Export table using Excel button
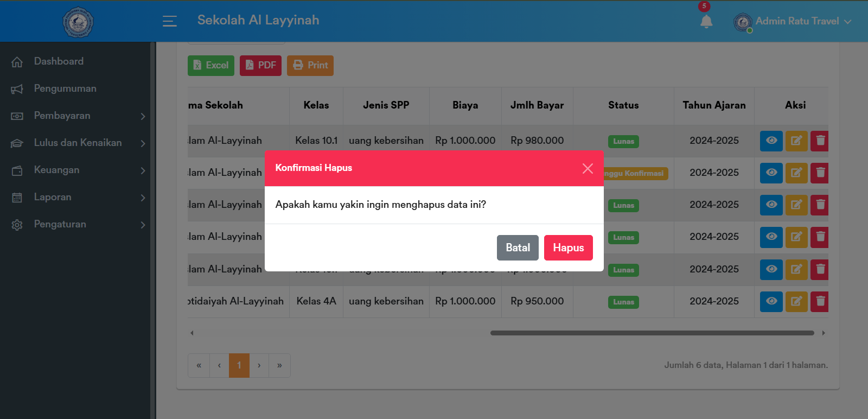The width and height of the screenshot is (868, 419). [211, 66]
